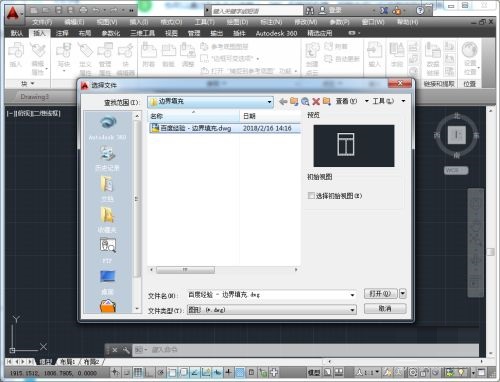This screenshot has height=382, width=500.
Task: Click the 取消 button
Action: [385, 309]
